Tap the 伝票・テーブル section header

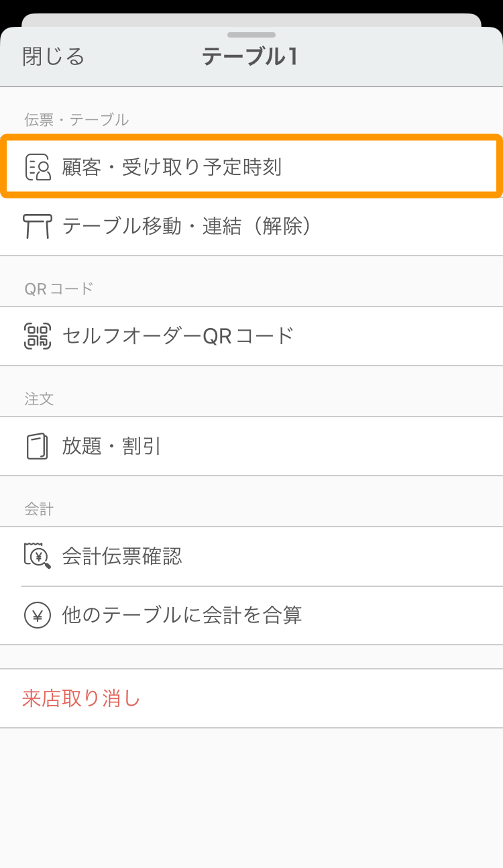[76, 120]
